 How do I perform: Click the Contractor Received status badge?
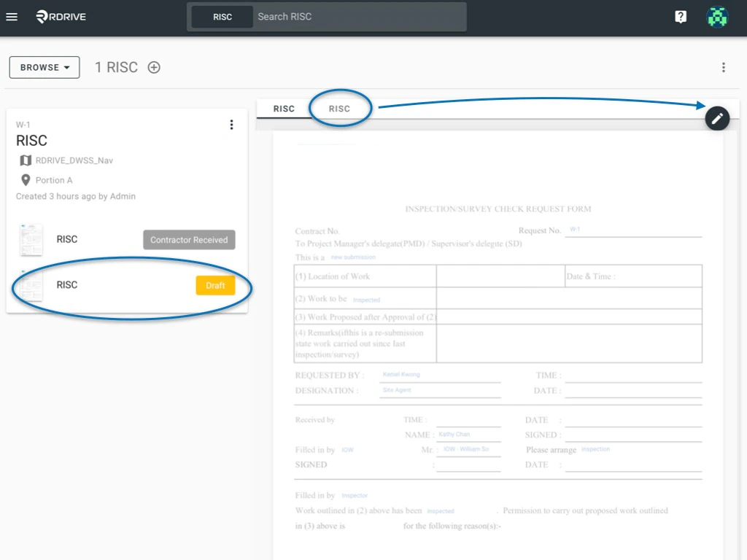188,239
